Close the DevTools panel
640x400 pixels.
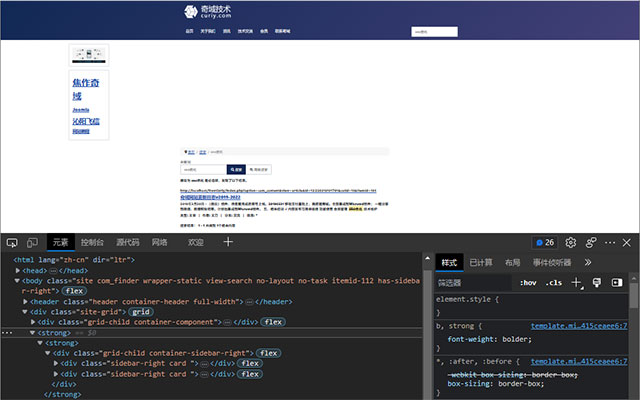tap(627, 242)
